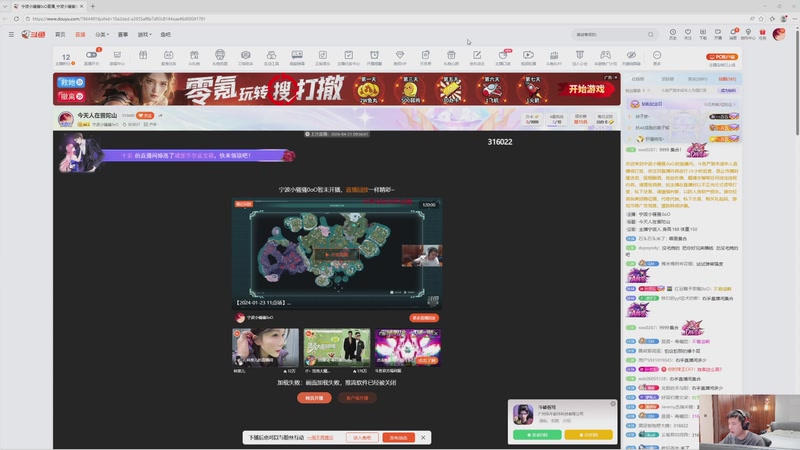Screen dimensions: 800x450
Task: Click the shield guild icon in toolbar
Action: point(580,55)
